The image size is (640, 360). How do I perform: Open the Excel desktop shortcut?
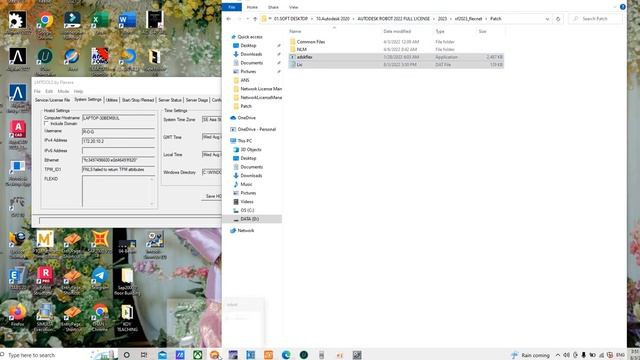coord(100,20)
